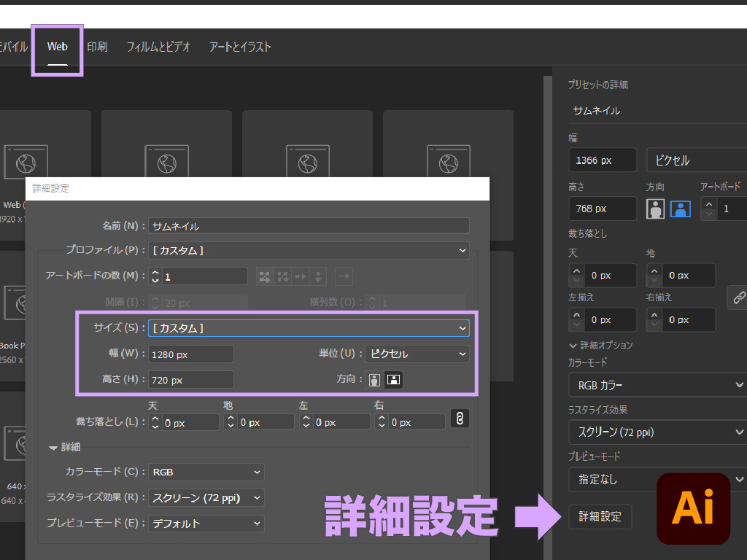Click the Illustrator logo icon
This screenshot has height=560, width=747.
pos(693,508)
